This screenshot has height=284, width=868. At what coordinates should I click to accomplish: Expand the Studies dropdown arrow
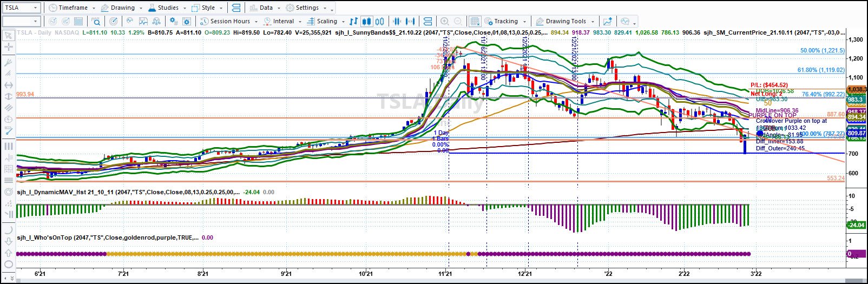[184, 8]
